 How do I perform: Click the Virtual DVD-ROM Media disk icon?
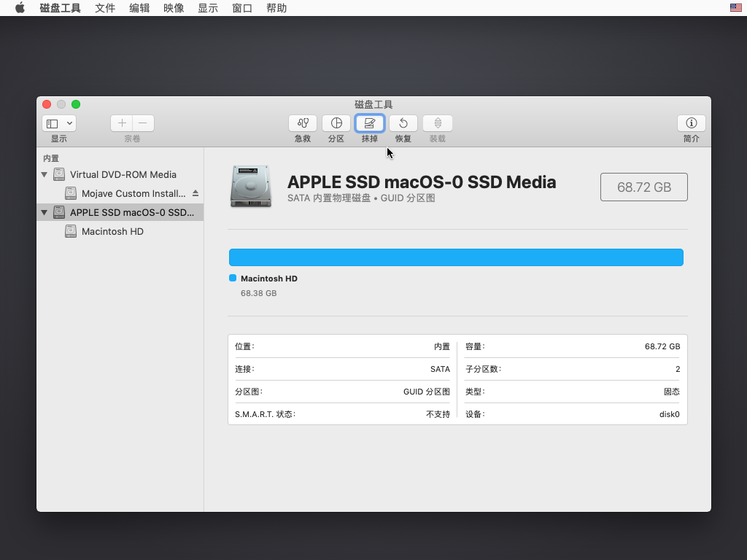pyautogui.click(x=59, y=174)
